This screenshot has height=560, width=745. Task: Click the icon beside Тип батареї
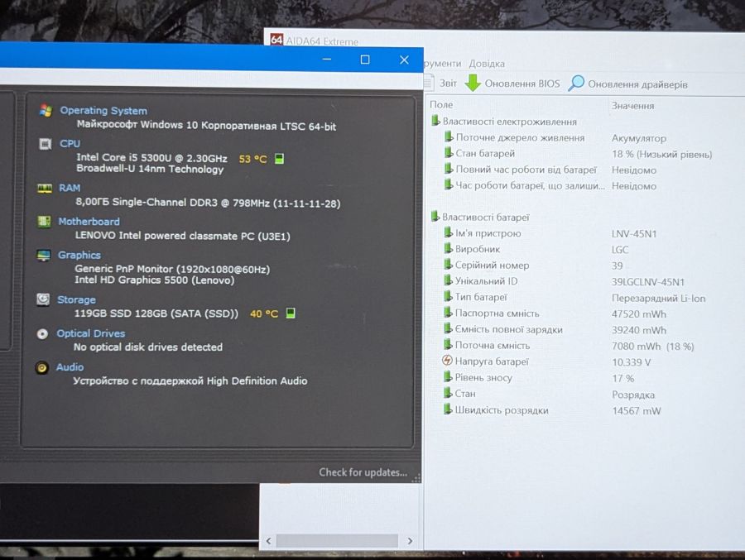(x=448, y=296)
